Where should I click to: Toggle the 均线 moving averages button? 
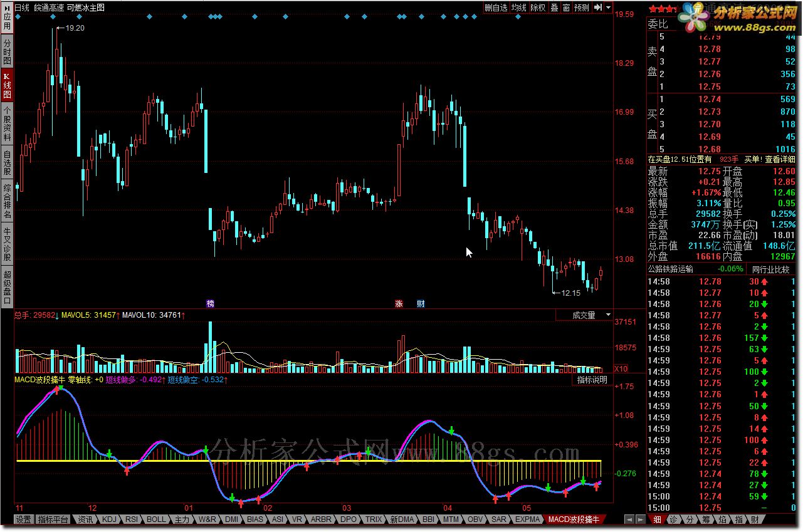(x=518, y=8)
